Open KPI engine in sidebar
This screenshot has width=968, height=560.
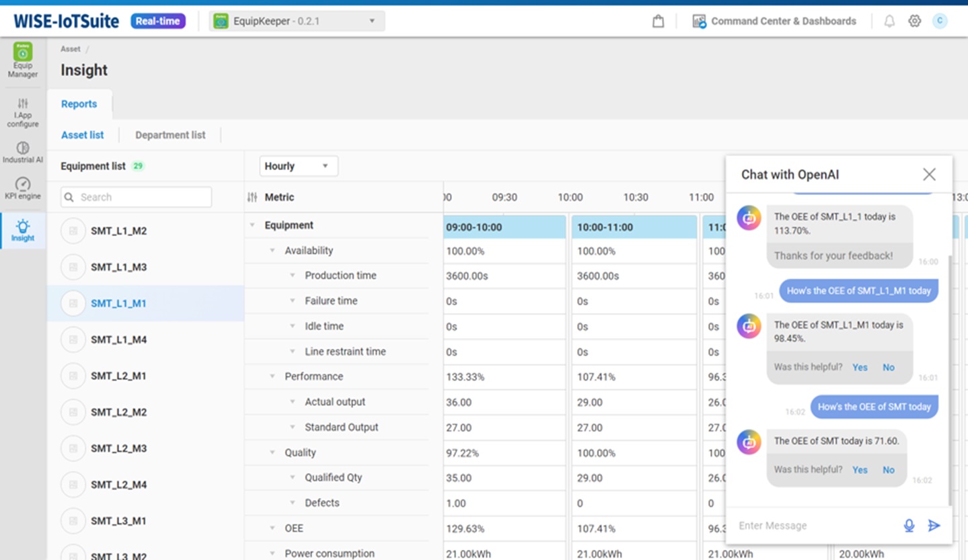click(x=23, y=188)
